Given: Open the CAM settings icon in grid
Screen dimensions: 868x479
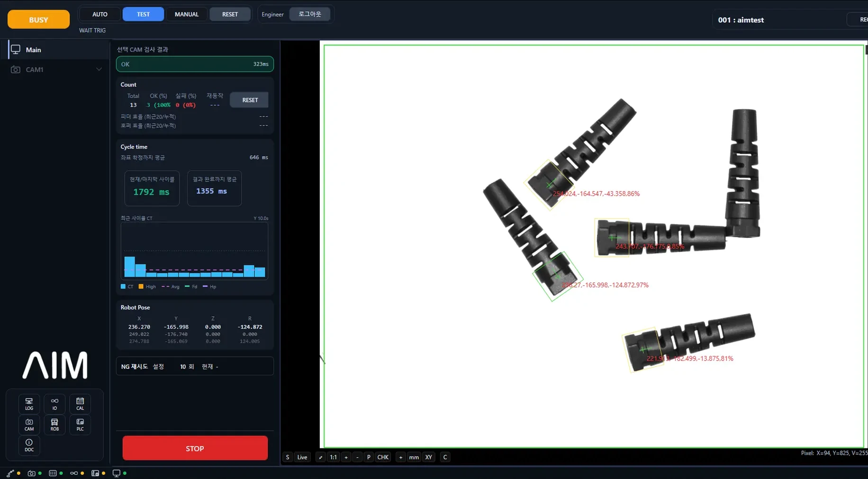Looking at the screenshot, I should tap(29, 425).
